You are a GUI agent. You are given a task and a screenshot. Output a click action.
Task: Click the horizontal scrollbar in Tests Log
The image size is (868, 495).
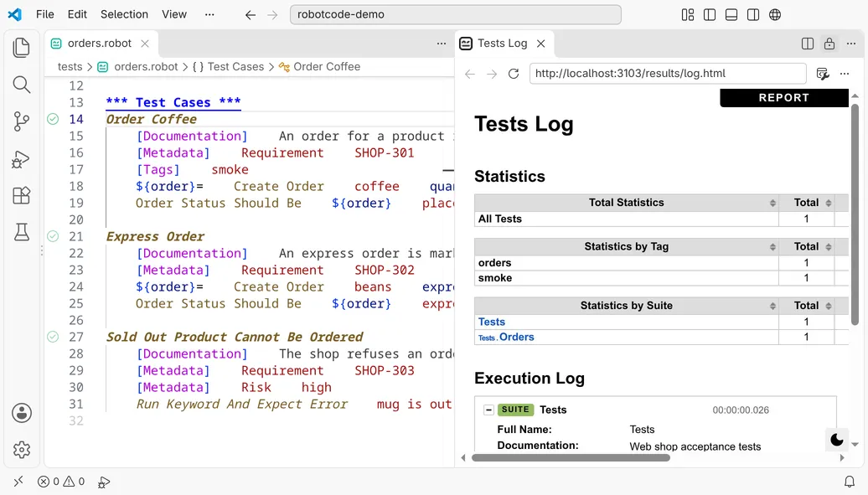(571, 458)
